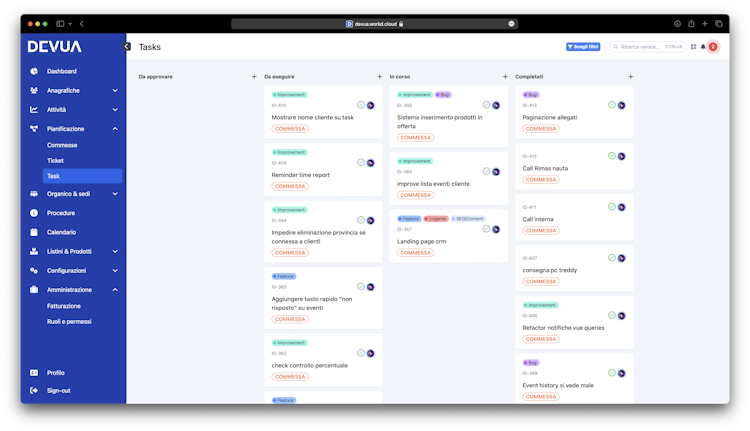Uncheck completed Call Rimas nauta task
Screen dimensions: 750x431
point(611,156)
